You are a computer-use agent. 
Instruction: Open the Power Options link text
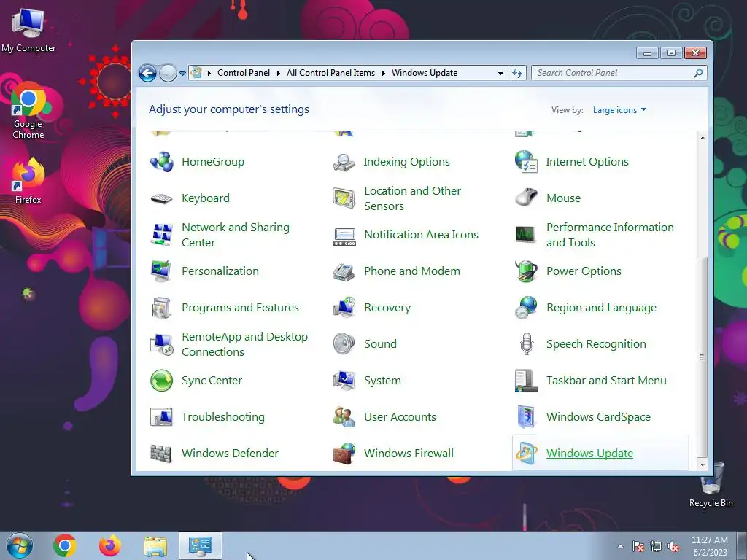584,271
